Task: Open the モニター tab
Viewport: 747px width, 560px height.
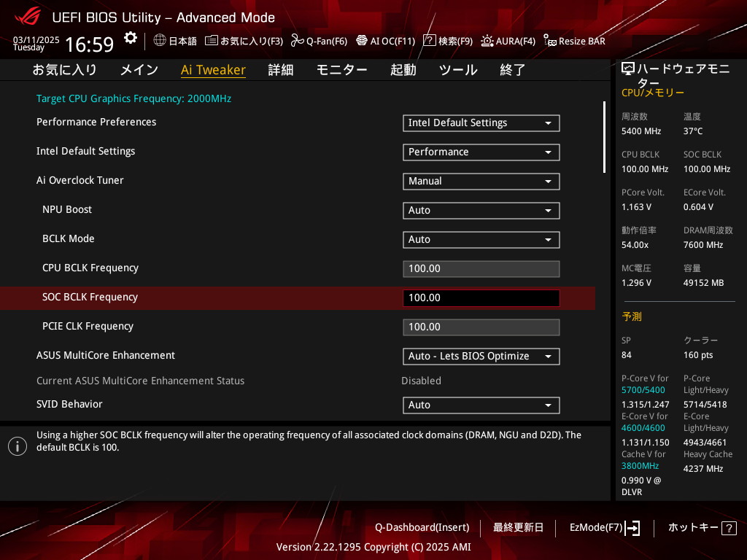Action: point(341,69)
